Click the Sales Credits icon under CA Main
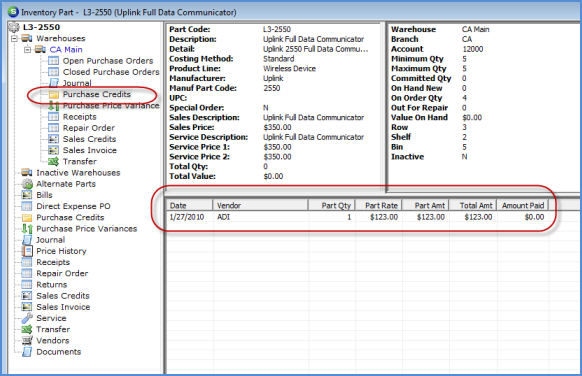This screenshot has width=582, height=376. point(53,139)
